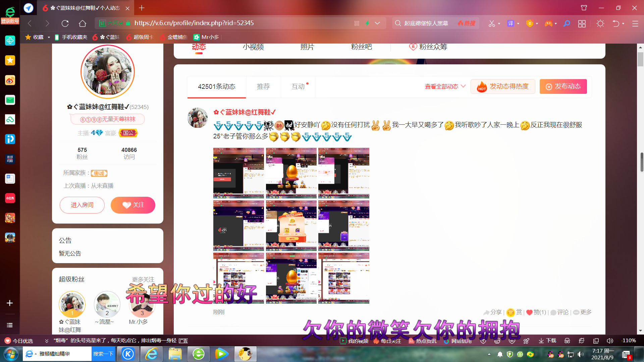Open the K music app on taskbar
This screenshot has height=362, width=644.
128,354
